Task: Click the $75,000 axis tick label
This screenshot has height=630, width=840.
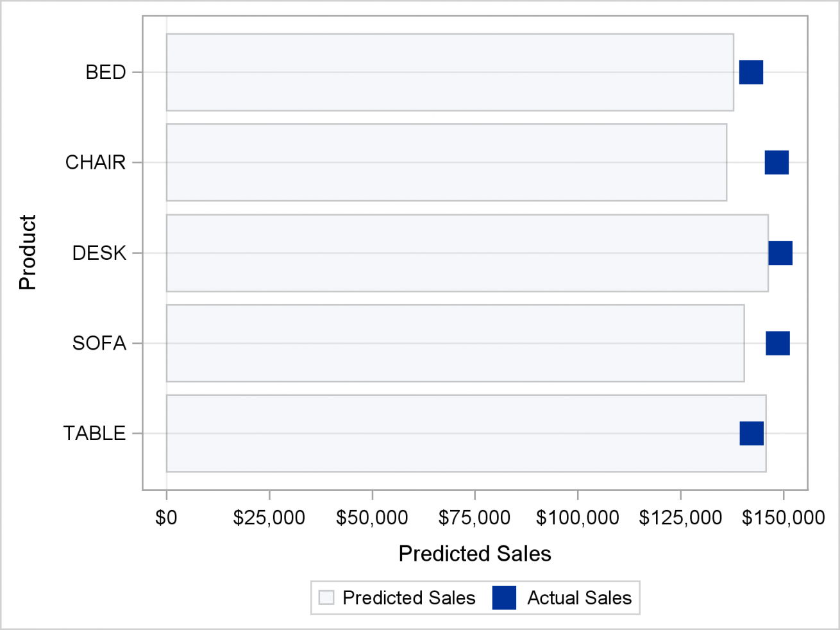Action: (x=475, y=518)
